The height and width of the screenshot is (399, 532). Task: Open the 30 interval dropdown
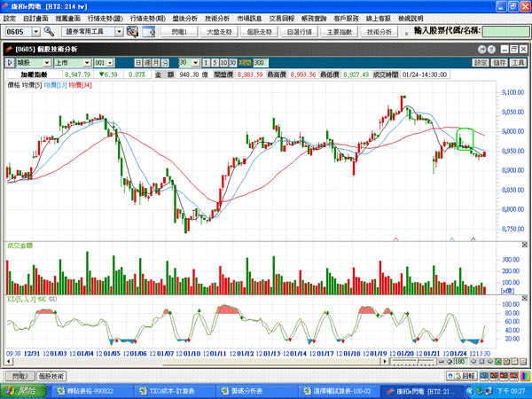point(196,63)
